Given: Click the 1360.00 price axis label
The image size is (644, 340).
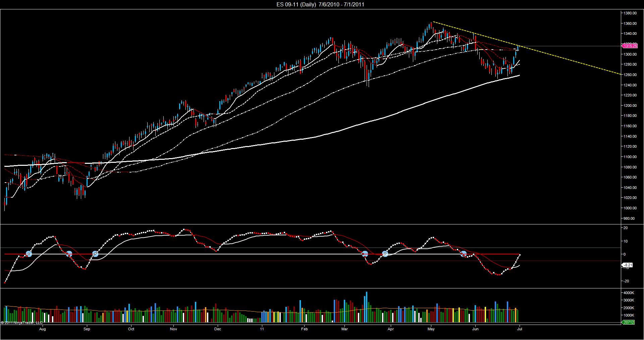Looking at the screenshot, I should coord(630,23).
